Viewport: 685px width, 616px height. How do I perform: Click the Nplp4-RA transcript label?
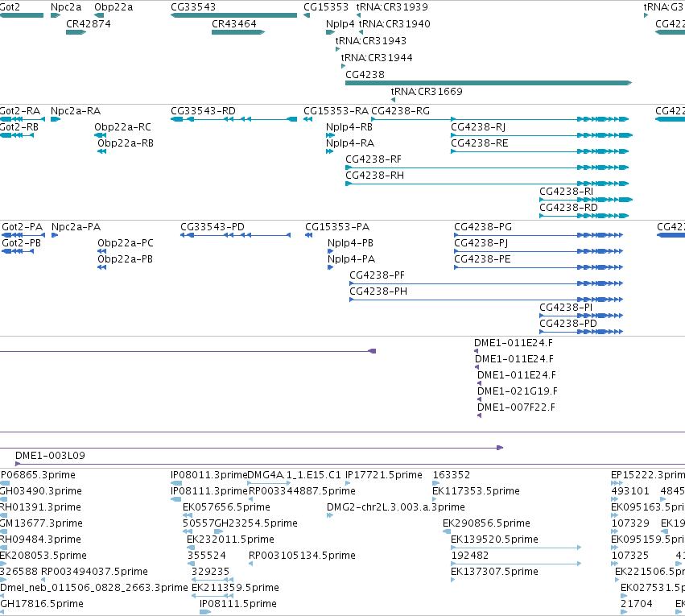click(x=350, y=143)
